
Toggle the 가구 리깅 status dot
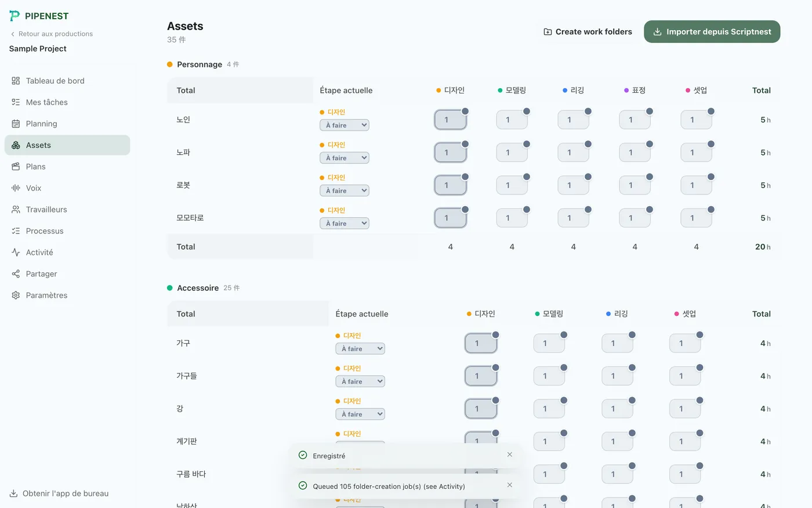pyautogui.click(x=632, y=335)
